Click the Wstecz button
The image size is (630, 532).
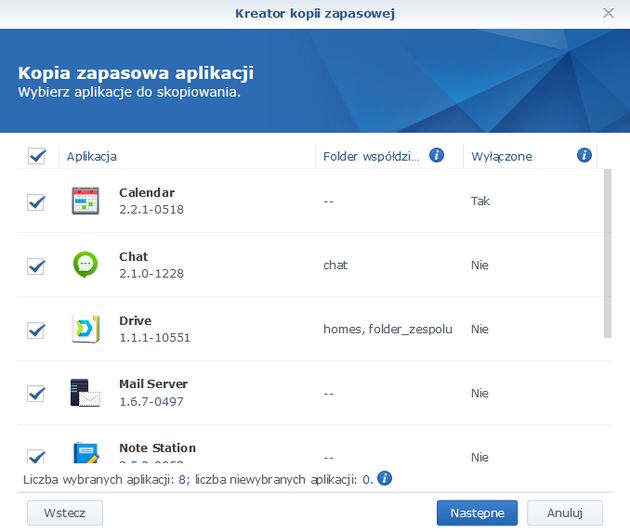(x=65, y=513)
